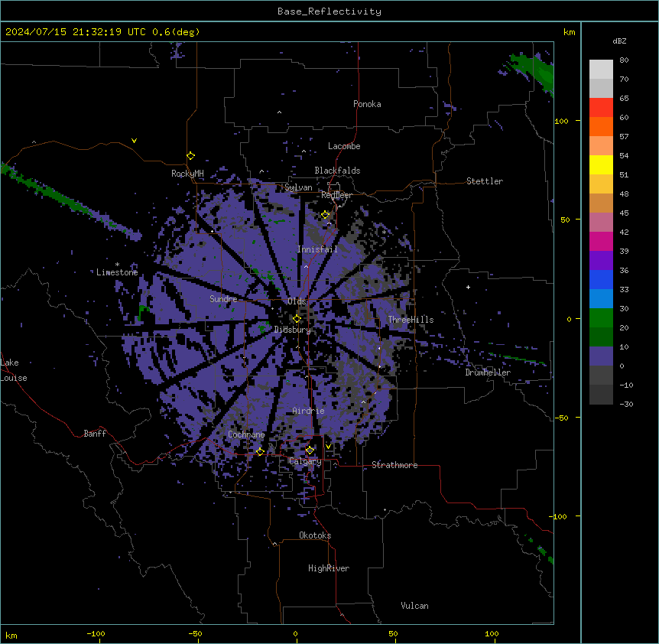Click the yellow diamond marker above Calgary label
This screenshot has width=659, height=644.
(x=310, y=450)
